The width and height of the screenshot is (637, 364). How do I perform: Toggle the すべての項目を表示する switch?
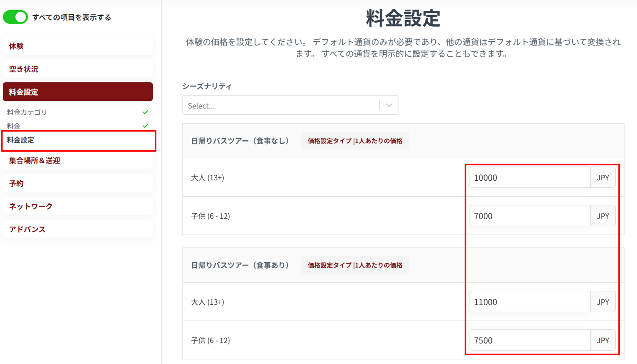(x=15, y=17)
